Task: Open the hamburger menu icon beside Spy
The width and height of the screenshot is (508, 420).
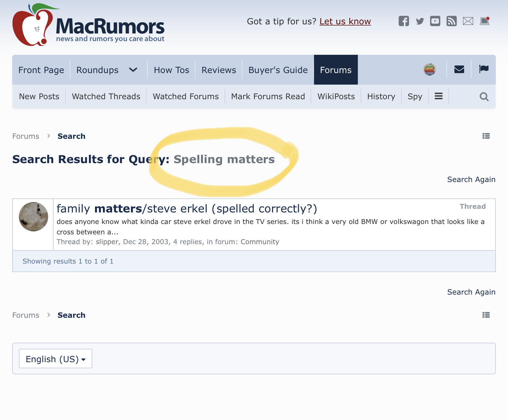Action: click(439, 96)
